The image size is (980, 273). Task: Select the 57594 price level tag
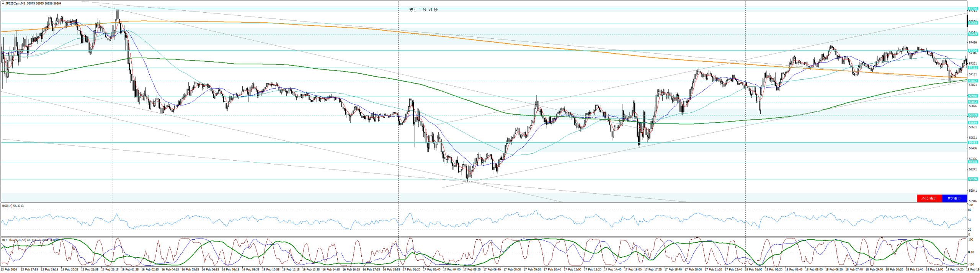tap(972, 23)
